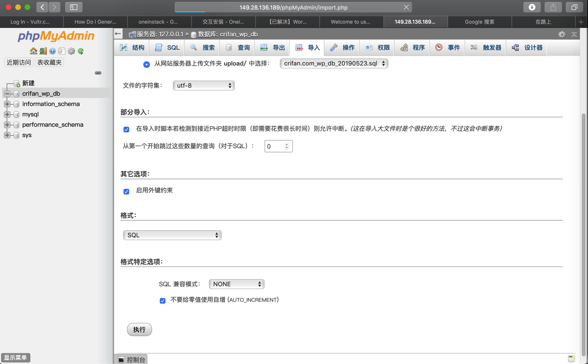Viewport: 588px width, 364px height.
Task: Click the 新建 new database link
Action: pyautogui.click(x=28, y=83)
